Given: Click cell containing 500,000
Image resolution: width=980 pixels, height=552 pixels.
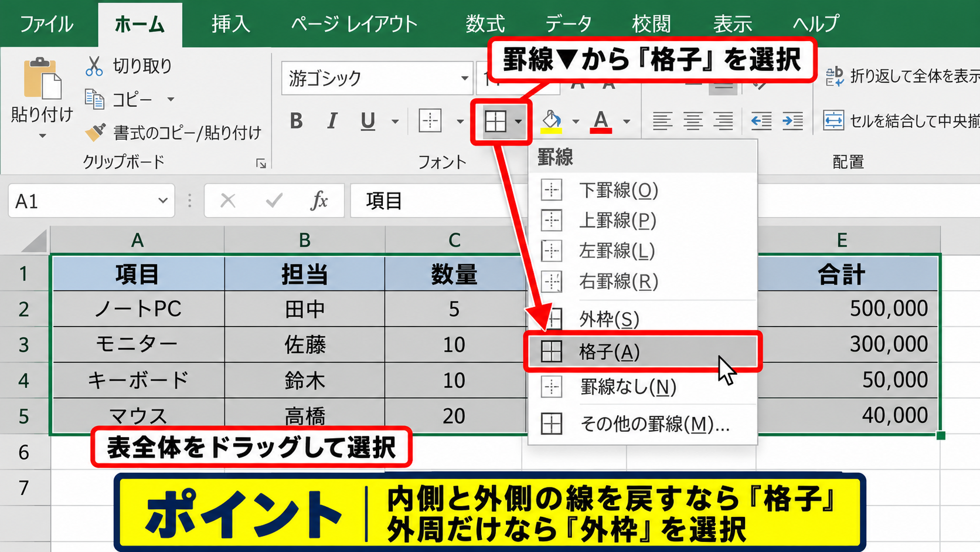Looking at the screenshot, I should coord(848,309).
